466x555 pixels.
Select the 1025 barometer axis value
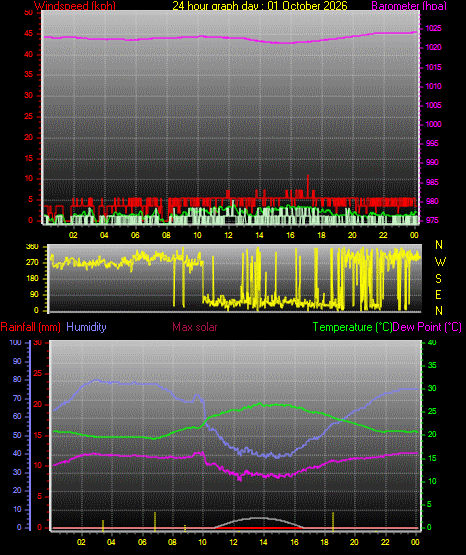point(433,28)
